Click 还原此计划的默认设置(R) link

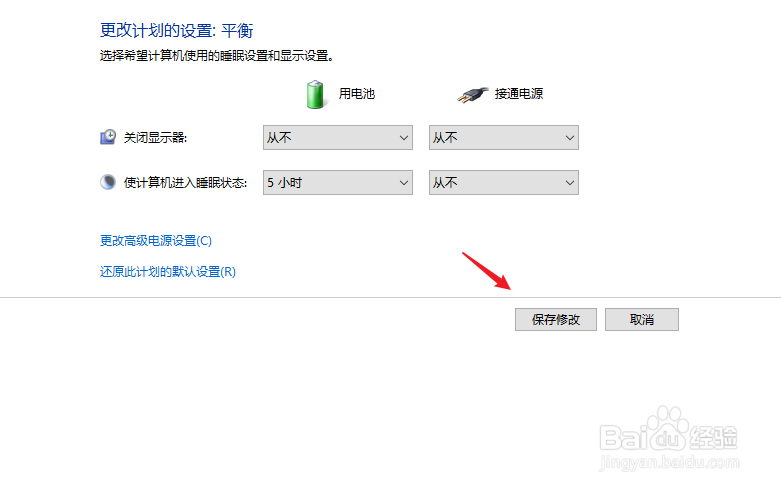click(x=168, y=272)
